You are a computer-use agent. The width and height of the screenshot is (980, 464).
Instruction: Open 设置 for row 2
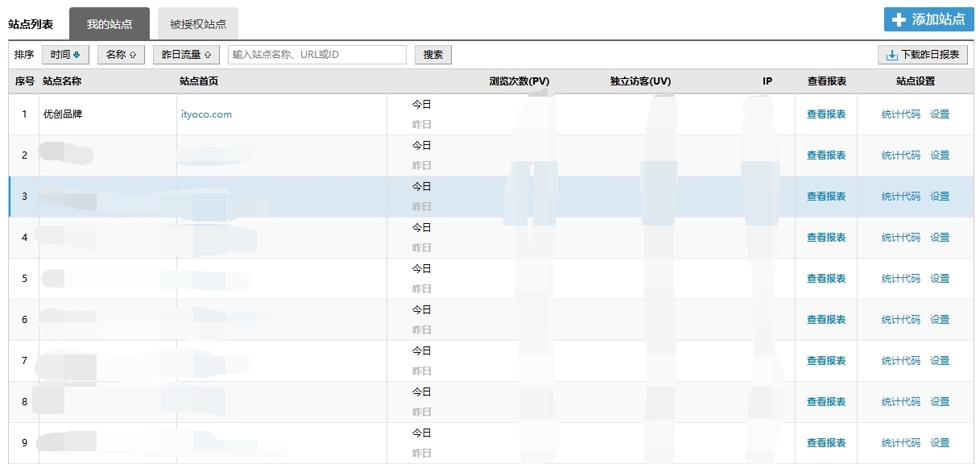click(940, 155)
